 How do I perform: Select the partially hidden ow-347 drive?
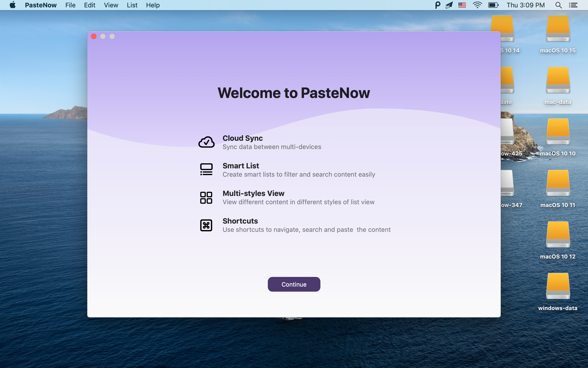pos(507,184)
